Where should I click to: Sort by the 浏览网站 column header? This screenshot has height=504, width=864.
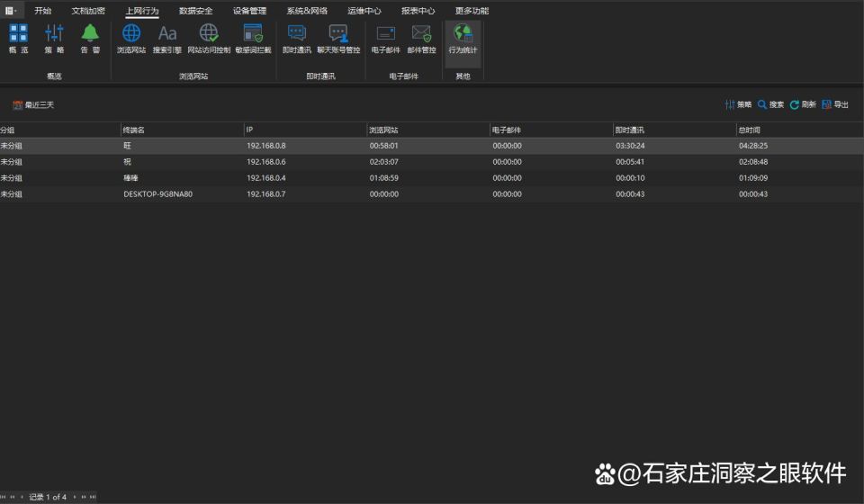pyautogui.click(x=428, y=130)
